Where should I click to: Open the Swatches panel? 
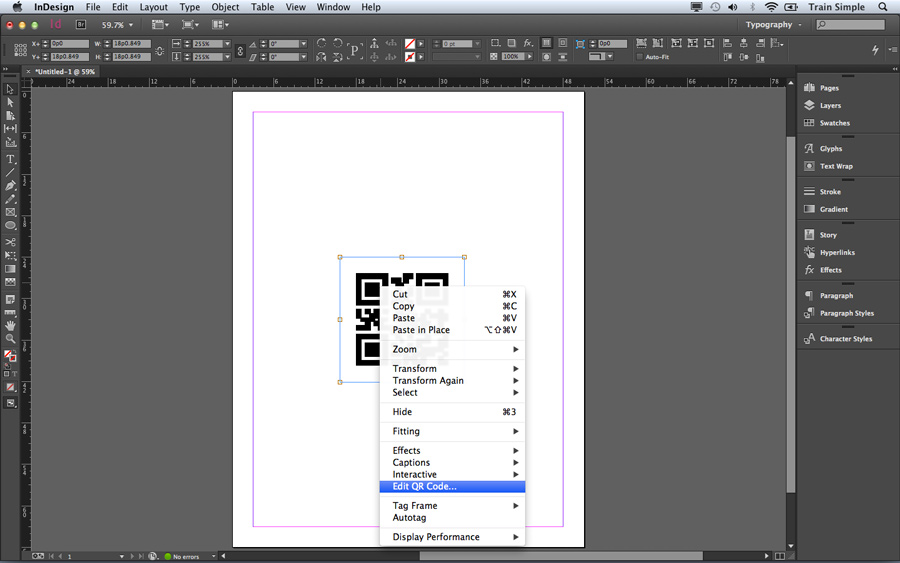click(x=835, y=123)
